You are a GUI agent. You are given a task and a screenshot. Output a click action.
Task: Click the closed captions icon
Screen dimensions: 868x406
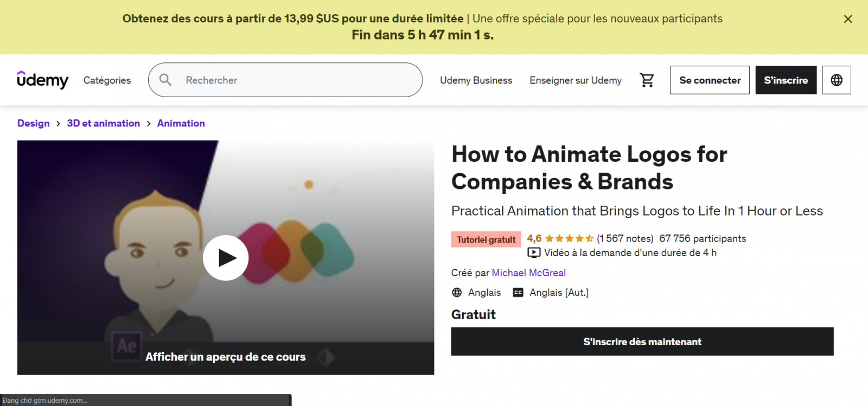(518, 293)
